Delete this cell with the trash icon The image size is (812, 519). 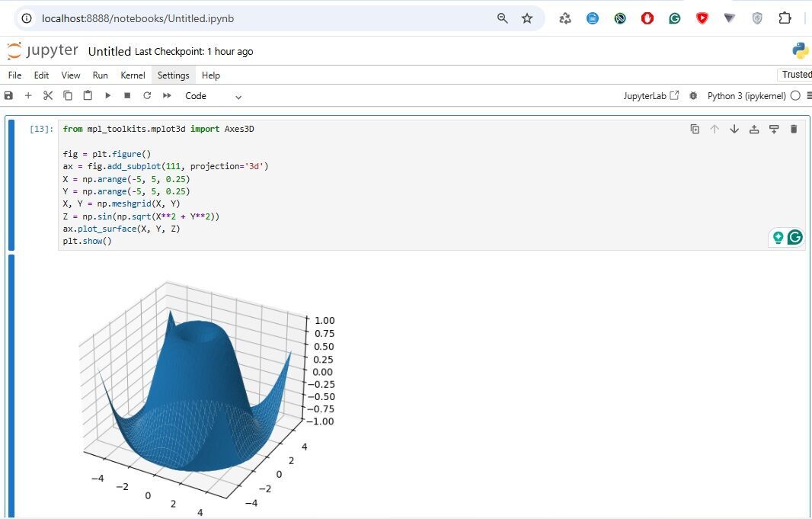click(x=794, y=130)
